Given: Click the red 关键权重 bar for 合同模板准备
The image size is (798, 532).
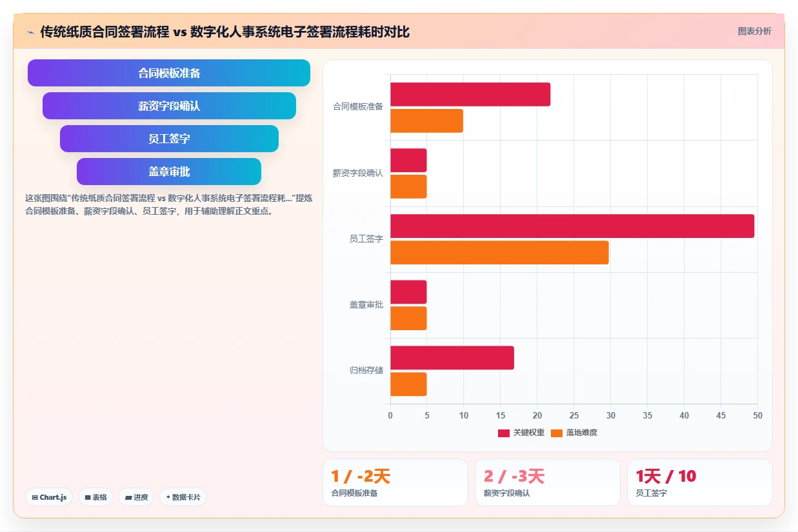Looking at the screenshot, I should tap(470, 94).
